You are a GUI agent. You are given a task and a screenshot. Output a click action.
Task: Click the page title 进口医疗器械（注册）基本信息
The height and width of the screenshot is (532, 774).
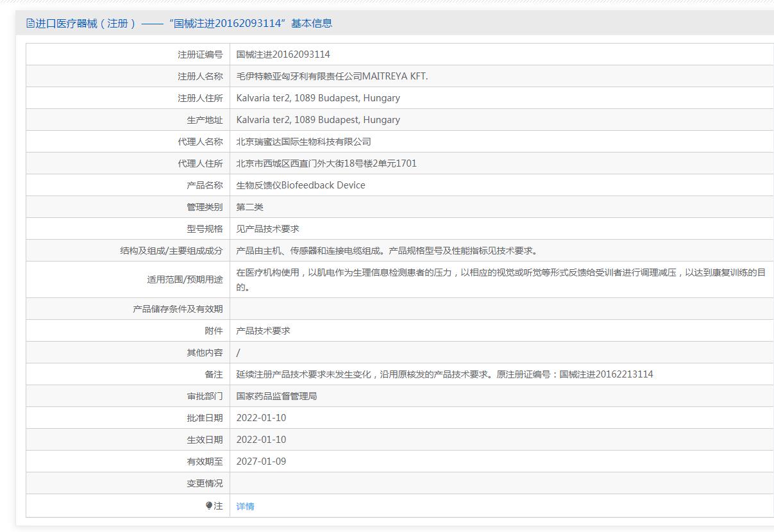click(x=183, y=24)
